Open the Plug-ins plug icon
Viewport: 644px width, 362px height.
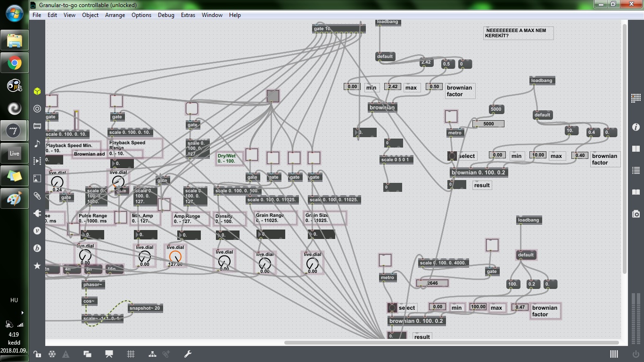pyautogui.click(x=37, y=213)
